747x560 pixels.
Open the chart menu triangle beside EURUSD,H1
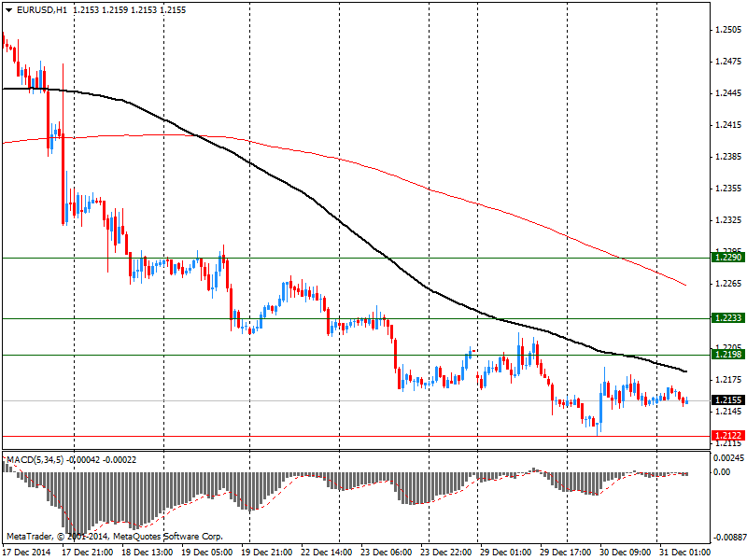[x=9, y=10]
